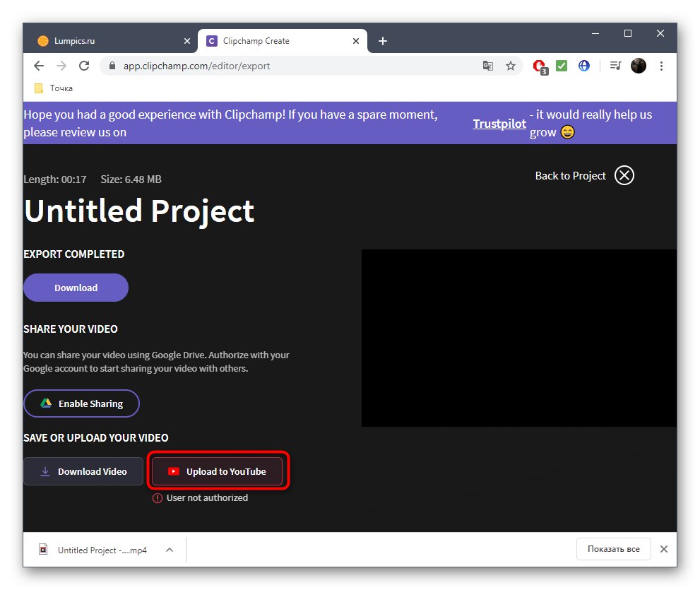Click the Google Drive icon on Enable Sharing
700x590 pixels.
point(45,403)
